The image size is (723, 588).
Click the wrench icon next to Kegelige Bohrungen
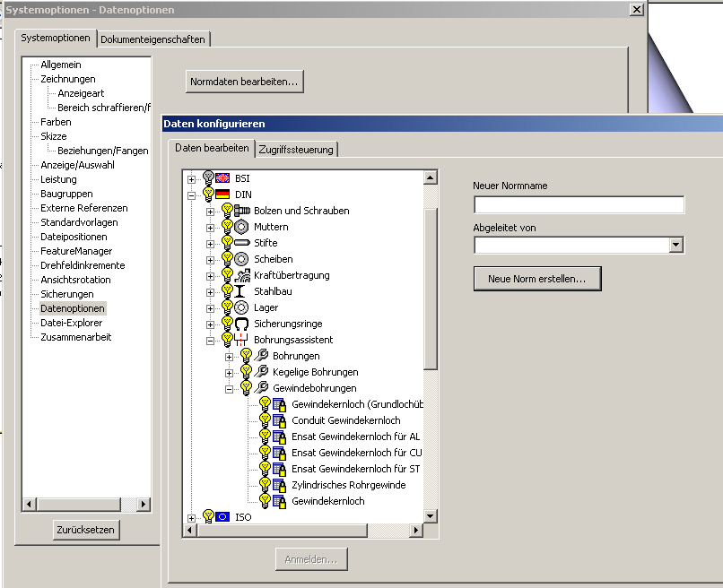point(261,371)
